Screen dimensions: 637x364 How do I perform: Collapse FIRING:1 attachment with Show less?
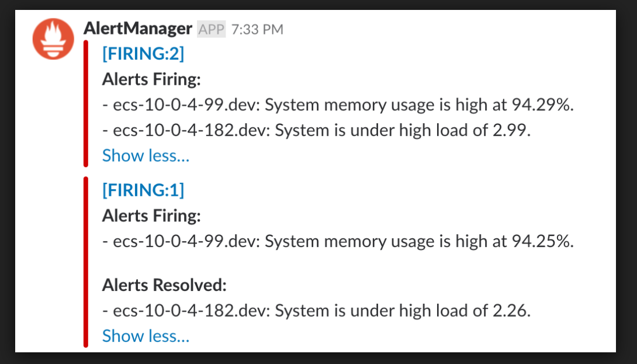pyautogui.click(x=146, y=336)
